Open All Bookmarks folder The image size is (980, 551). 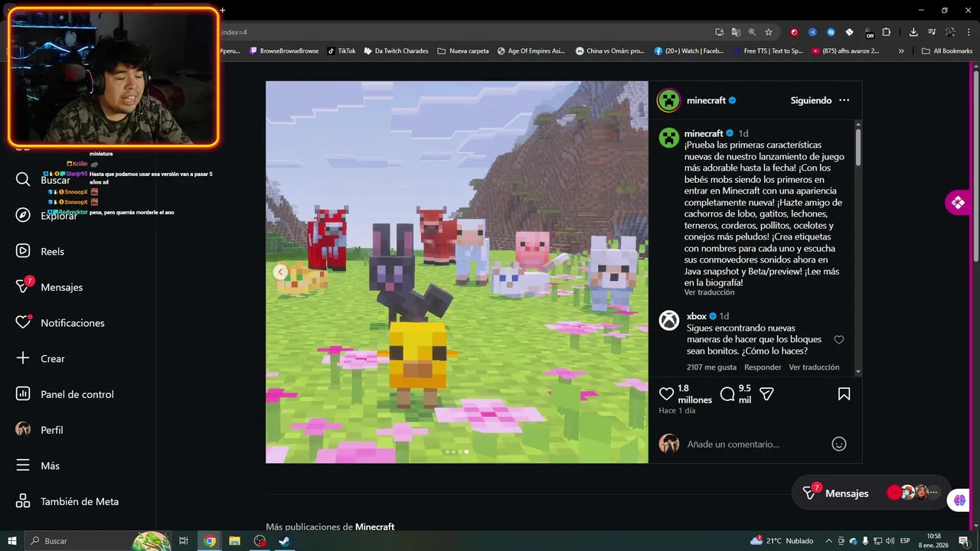(947, 51)
